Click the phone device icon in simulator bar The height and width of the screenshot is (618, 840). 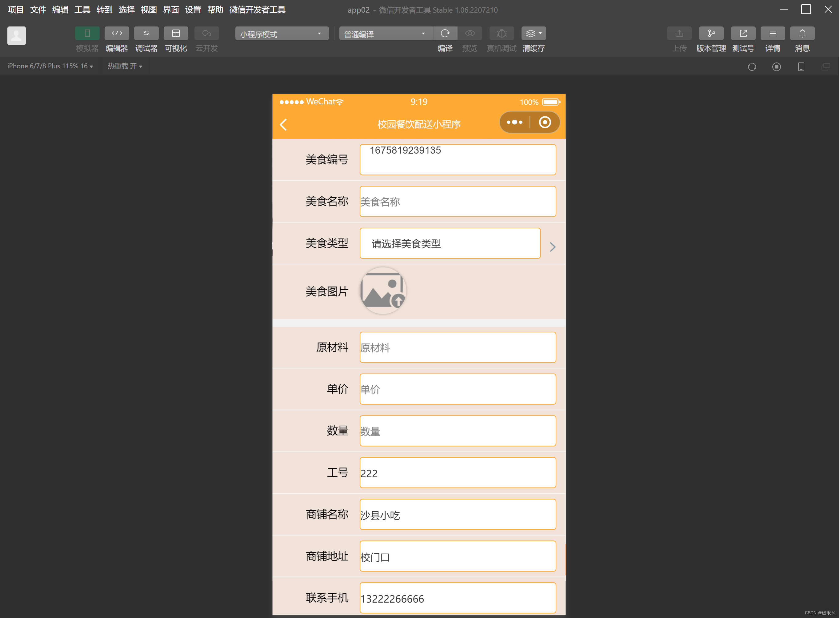pos(801,66)
